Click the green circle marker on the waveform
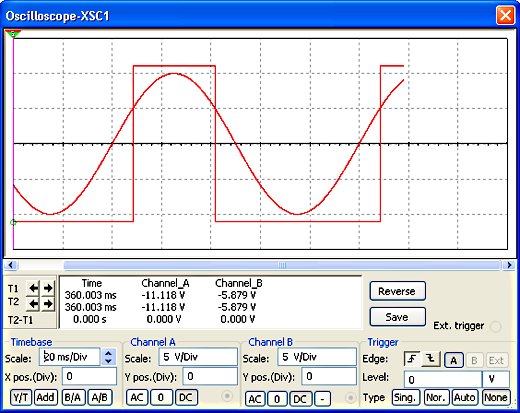 (x=13, y=222)
